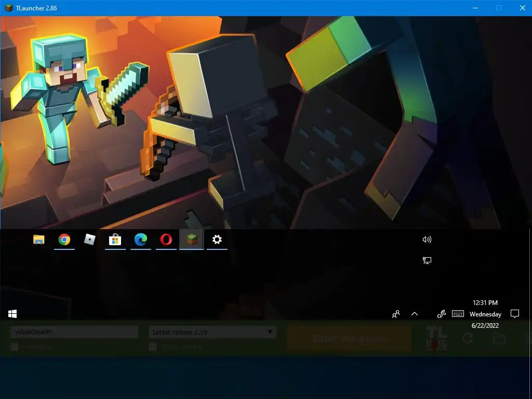The image size is (532, 399).
Task: Open the clock showing 12:31 PM
Action: point(485,314)
